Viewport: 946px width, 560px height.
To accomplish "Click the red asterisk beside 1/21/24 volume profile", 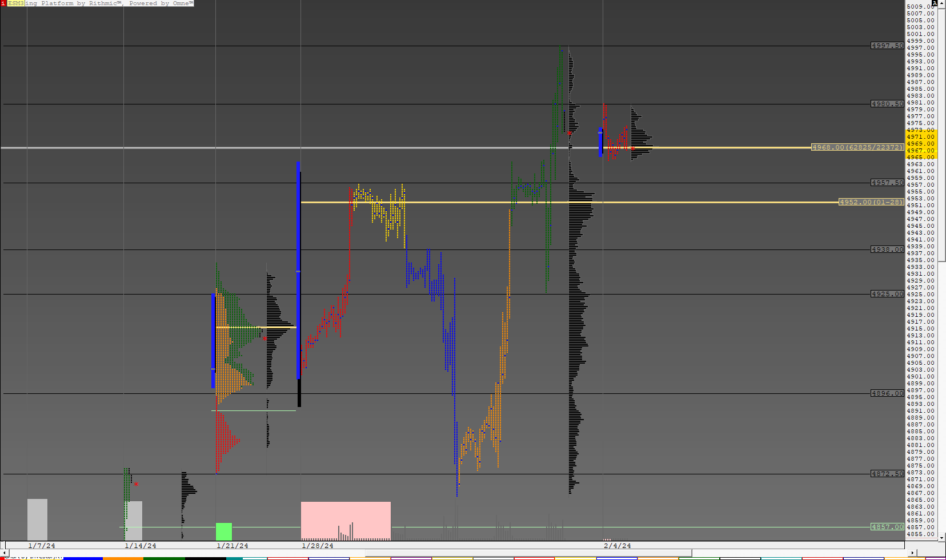I will [x=264, y=339].
